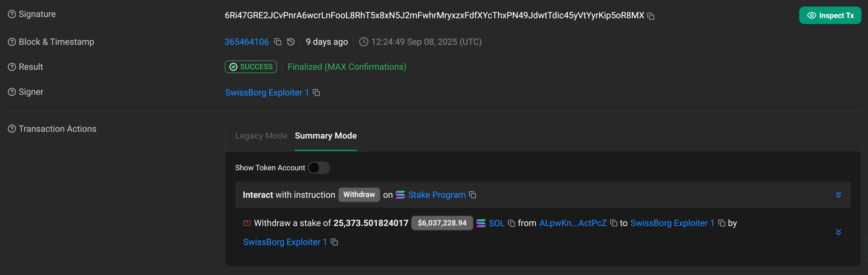Viewport: 868px width, 275px height.
Task: Click the Result help question icon
Action: pyautogui.click(x=12, y=67)
